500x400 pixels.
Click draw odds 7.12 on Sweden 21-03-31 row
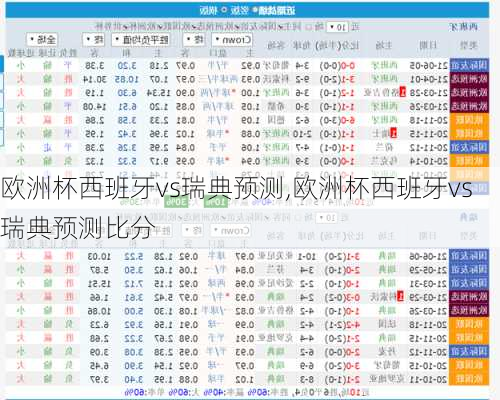click(x=133, y=283)
